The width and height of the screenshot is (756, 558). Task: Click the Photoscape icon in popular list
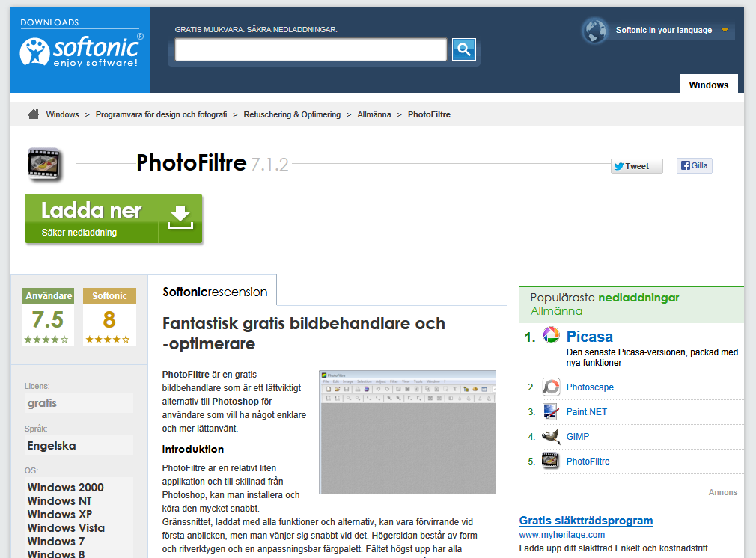[x=551, y=387]
